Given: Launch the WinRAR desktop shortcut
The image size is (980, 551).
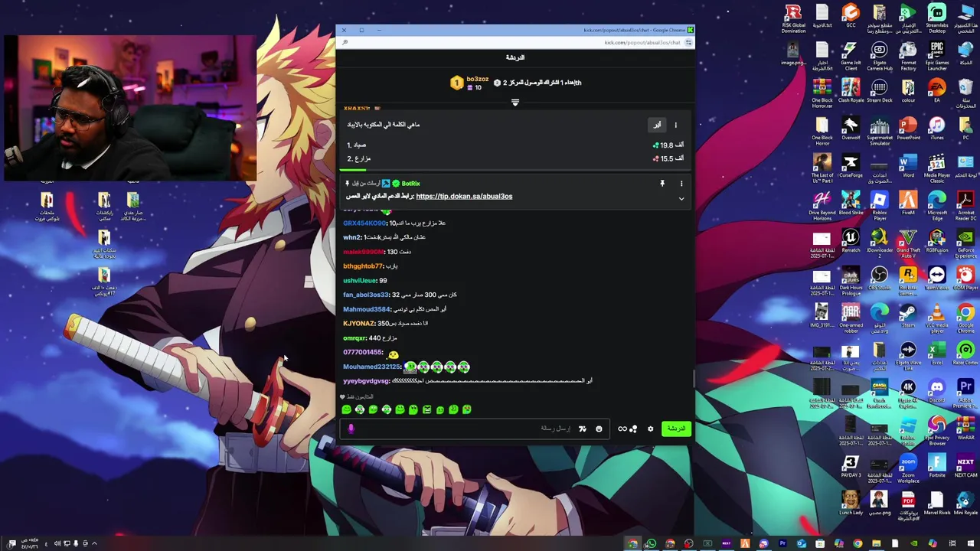Looking at the screenshot, I should click(965, 428).
